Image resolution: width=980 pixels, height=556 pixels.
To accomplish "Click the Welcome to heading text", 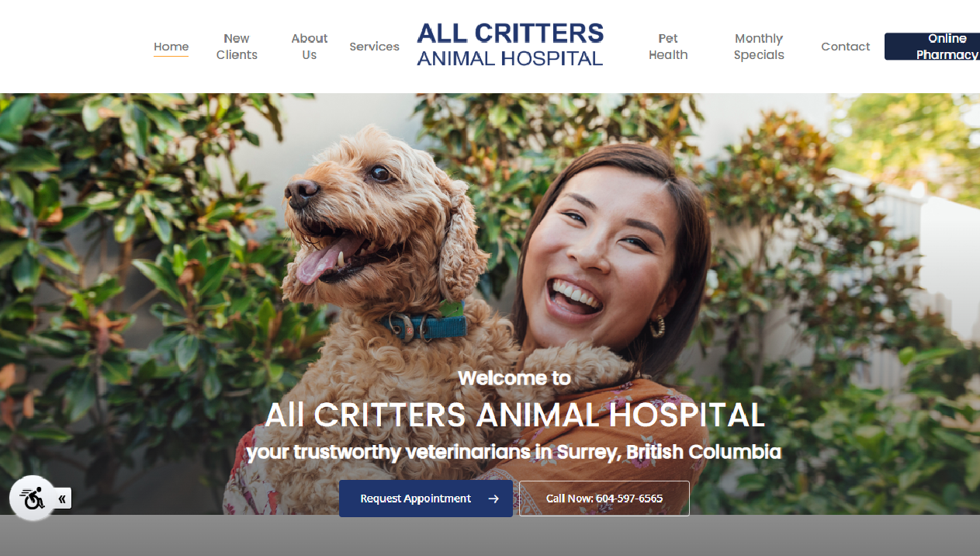I will point(514,378).
